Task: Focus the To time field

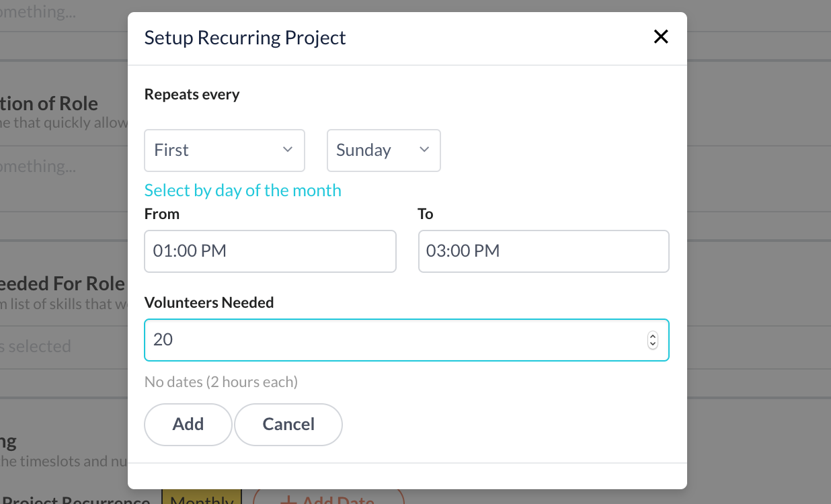Action: 543,251
